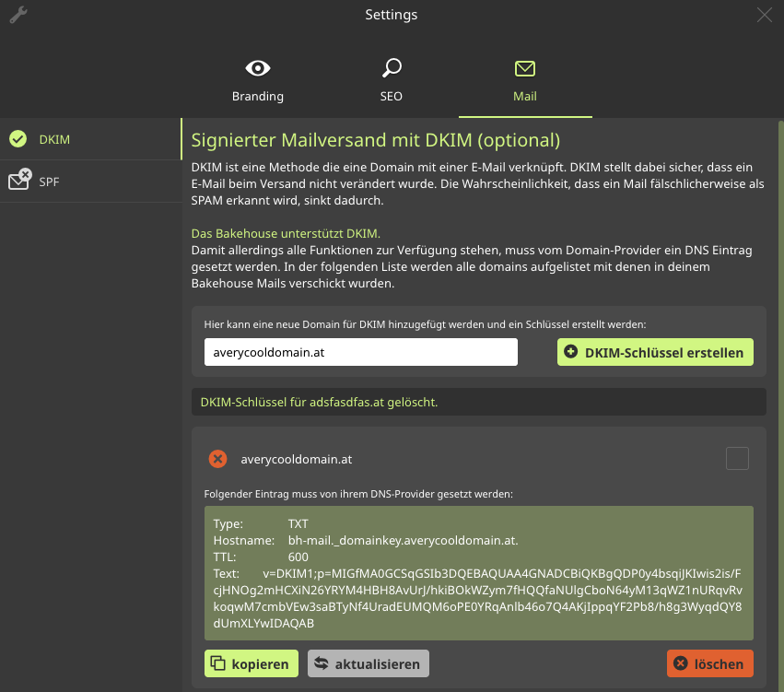Click the wrench icon in the title bar
This screenshot has height=692, width=784.
(x=18, y=15)
